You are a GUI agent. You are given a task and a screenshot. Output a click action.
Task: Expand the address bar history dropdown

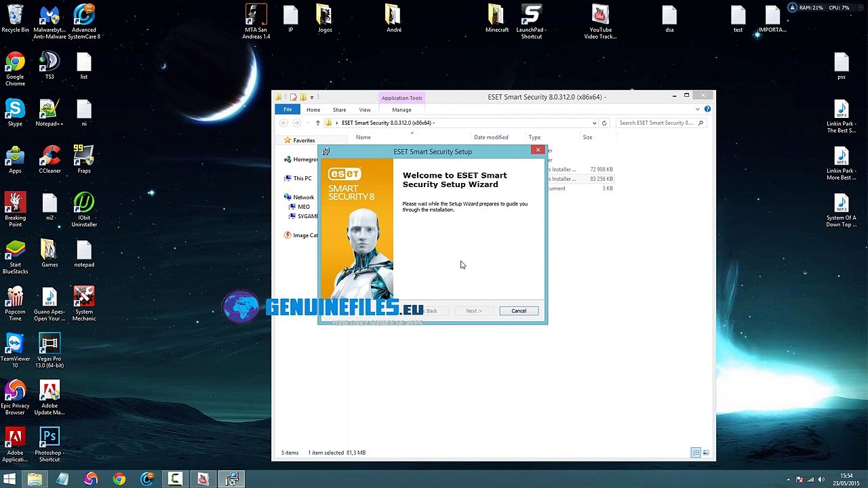(594, 123)
